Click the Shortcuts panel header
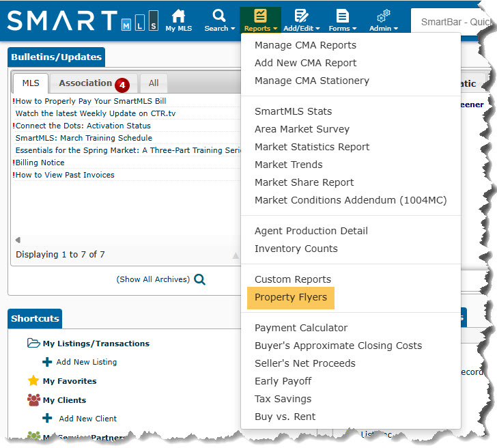The width and height of the screenshot is (497, 448). pos(35,319)
